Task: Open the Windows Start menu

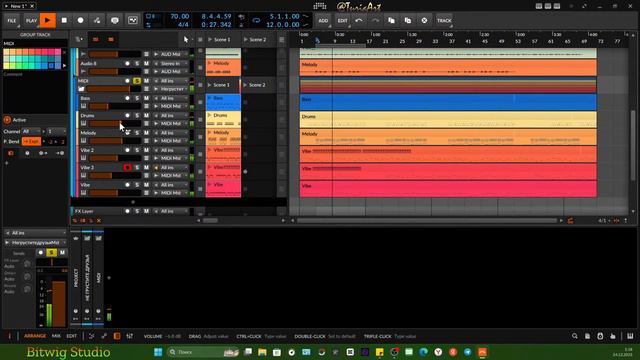Action: [158, 352]
